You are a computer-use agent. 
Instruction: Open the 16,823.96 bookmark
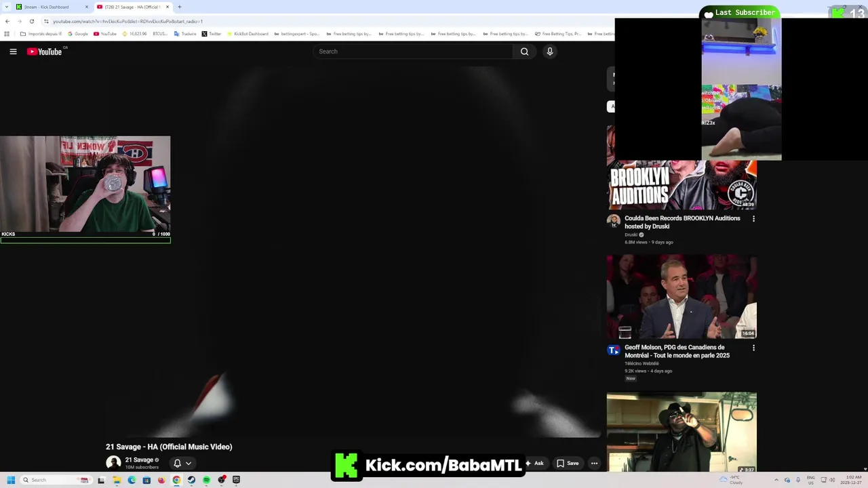(134, 34)
